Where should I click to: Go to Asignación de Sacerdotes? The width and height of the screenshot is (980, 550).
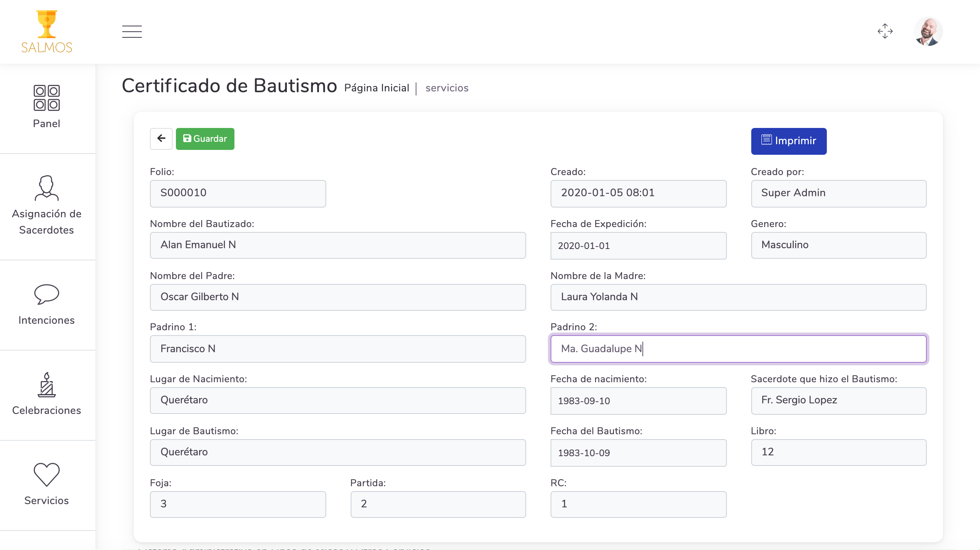point(47,205)
